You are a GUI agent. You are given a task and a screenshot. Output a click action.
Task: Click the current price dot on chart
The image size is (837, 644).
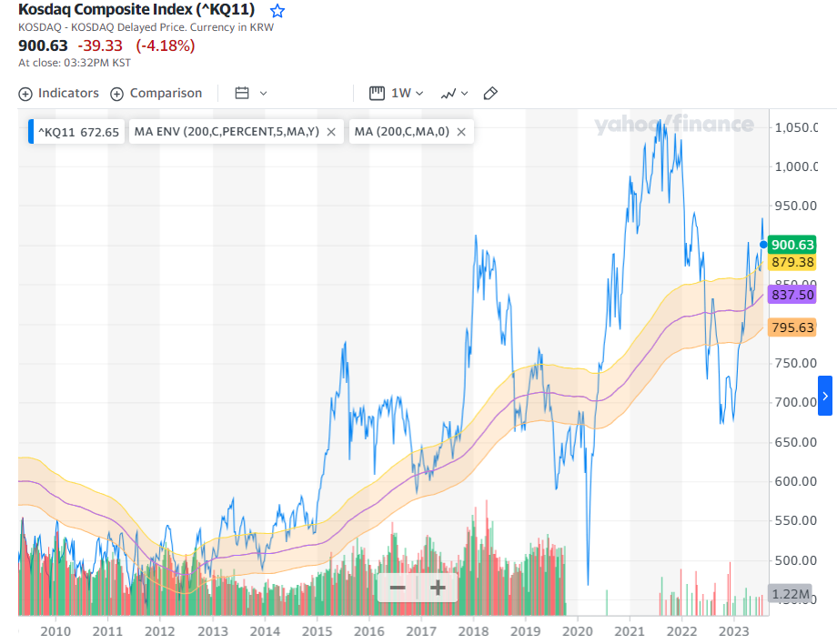763,245
